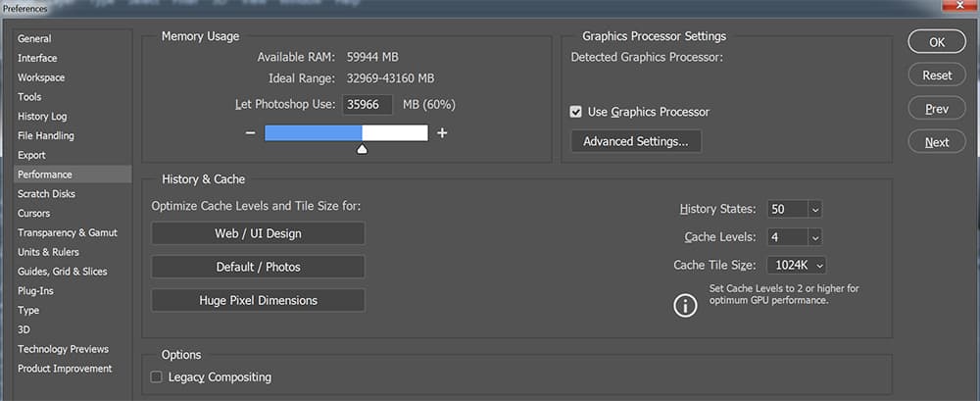
Task: Open Units & Rulers preferences
Action: tap(73, 252)
